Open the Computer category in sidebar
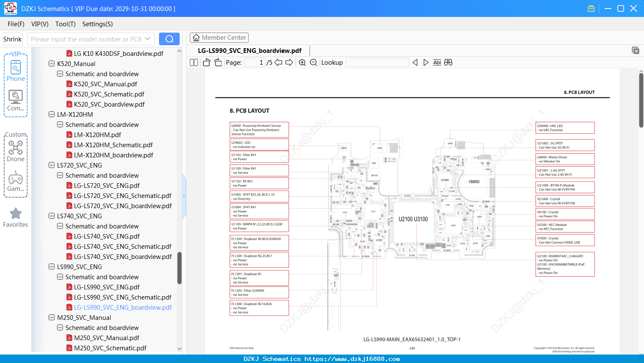The width and height of the screenshot is (644, 363). coord(16,101)
